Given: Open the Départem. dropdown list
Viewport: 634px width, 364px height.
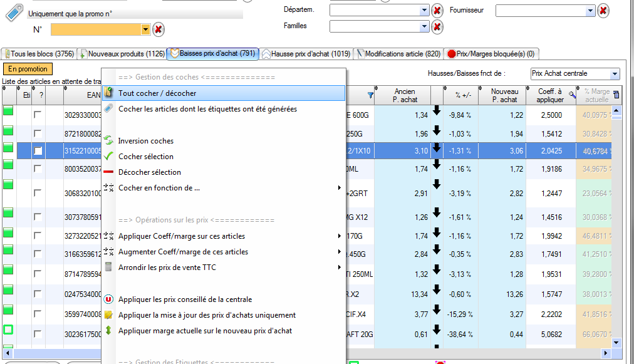Looking at the screenshot, I should [x=424, y=11].
